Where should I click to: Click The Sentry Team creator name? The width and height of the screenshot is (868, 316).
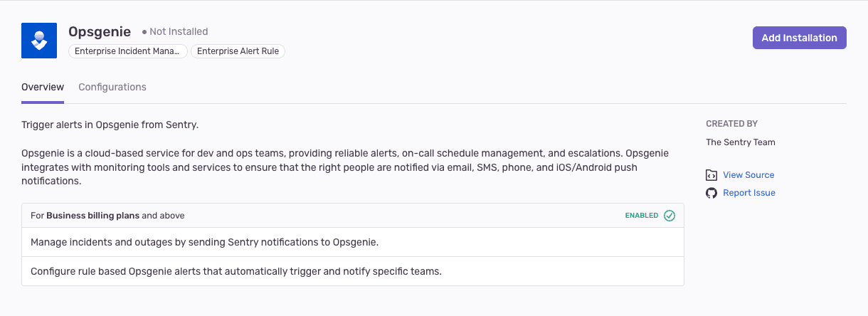(741, 142)
